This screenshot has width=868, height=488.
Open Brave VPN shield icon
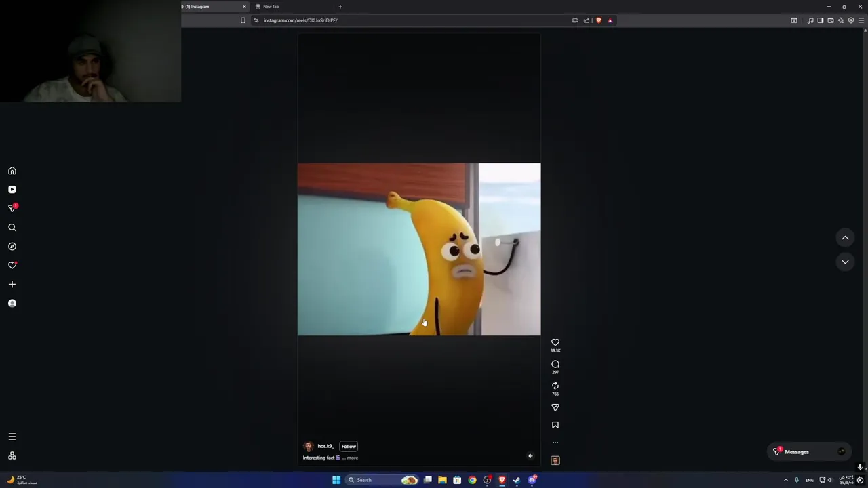(x=851, y=20)
